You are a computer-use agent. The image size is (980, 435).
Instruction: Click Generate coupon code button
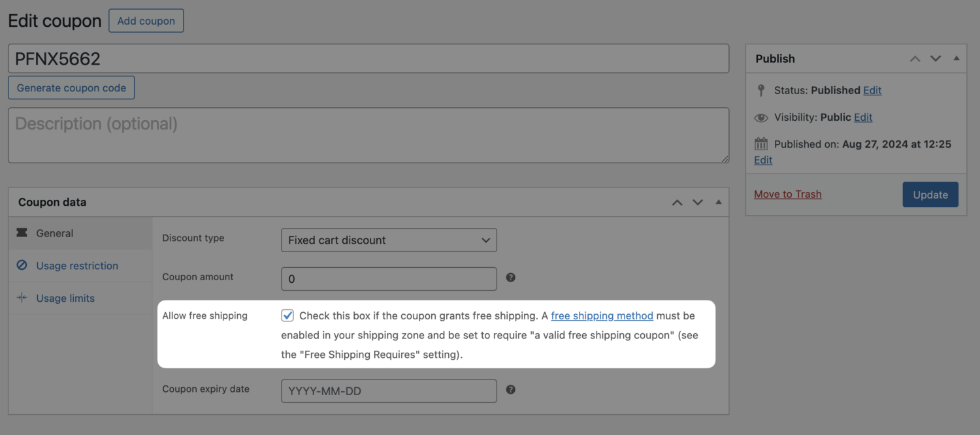click(x=71, y=88)
